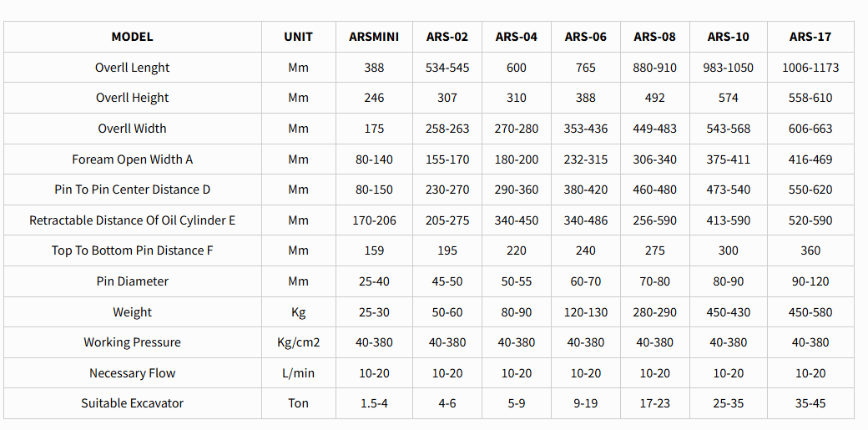Select the L/min unit cell

298,373
